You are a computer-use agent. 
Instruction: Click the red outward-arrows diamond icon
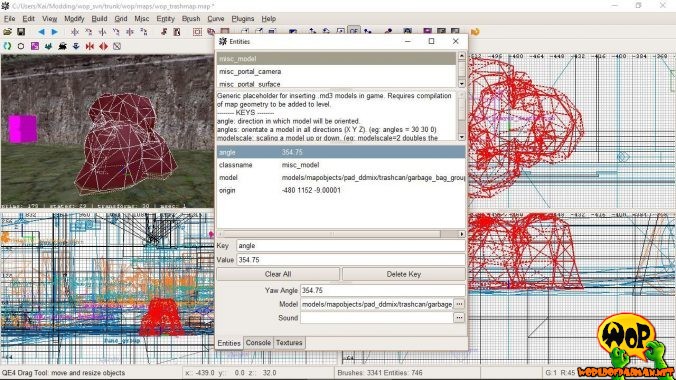[x=103, y=46]
